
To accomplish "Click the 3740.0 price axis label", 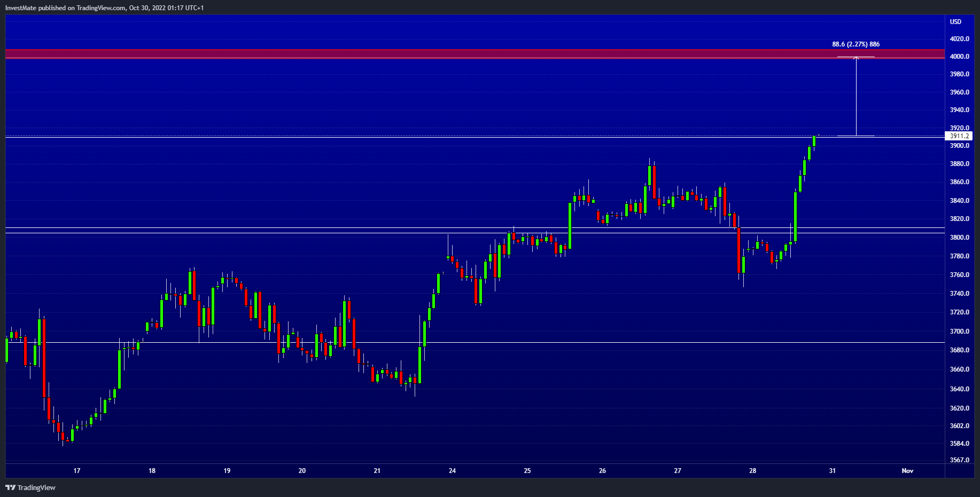I will pos(960,294).
